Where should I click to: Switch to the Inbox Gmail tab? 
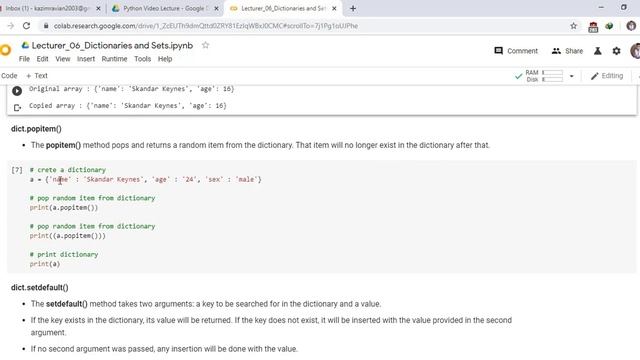[x=49, y=8]
